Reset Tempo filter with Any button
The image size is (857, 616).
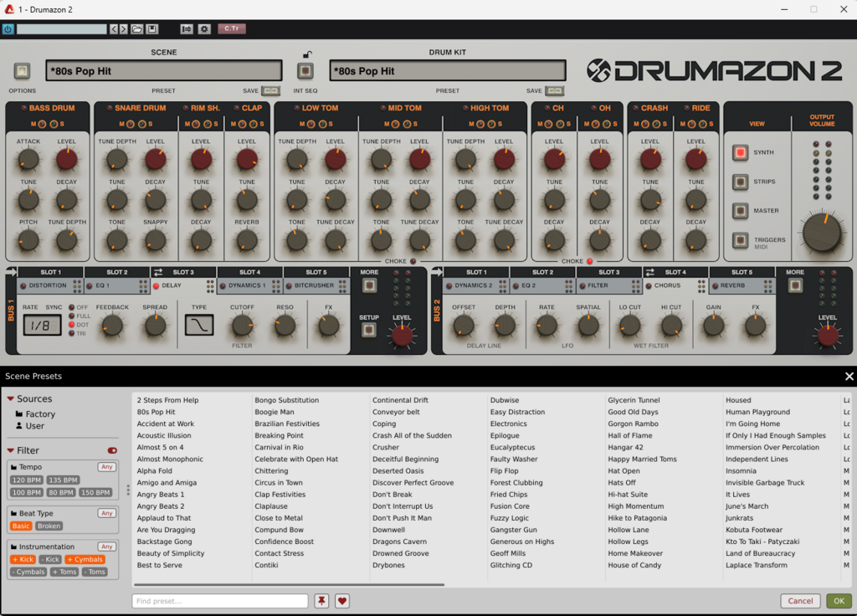click(106, 467)
